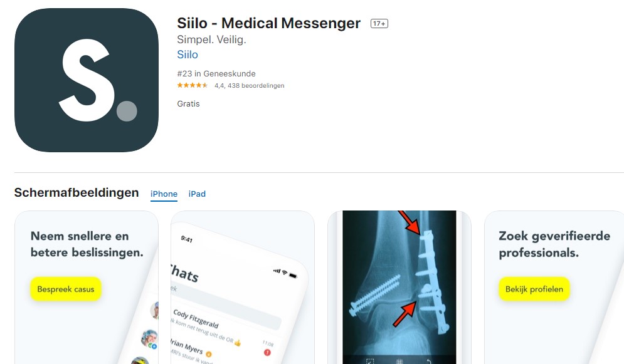This screenshot has width=624, height=364.
Task: Open the 'Zoek geverifieerde professionals' screenshot
Action: [x=554, y=288]
